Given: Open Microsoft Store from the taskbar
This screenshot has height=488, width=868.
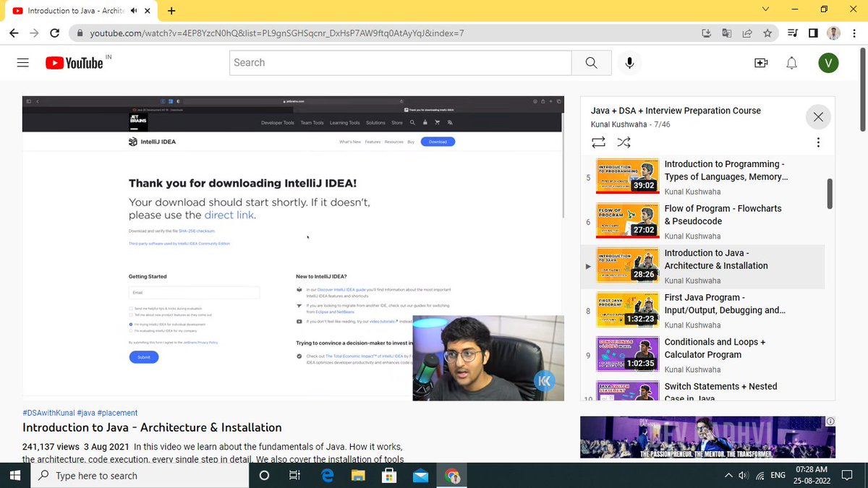Looking at the screenshot, I should [389, 475].
